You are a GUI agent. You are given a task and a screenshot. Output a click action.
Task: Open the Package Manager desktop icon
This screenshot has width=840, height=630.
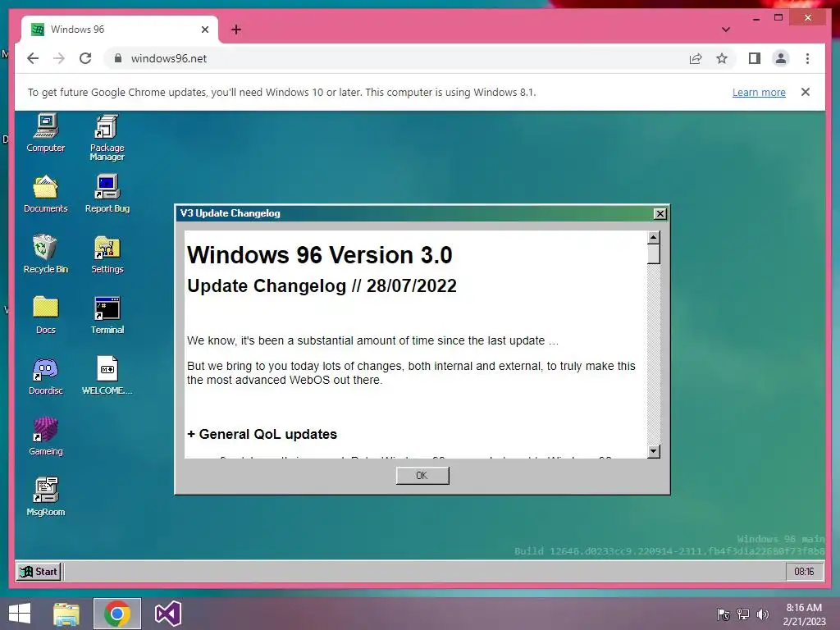(107, 137)
